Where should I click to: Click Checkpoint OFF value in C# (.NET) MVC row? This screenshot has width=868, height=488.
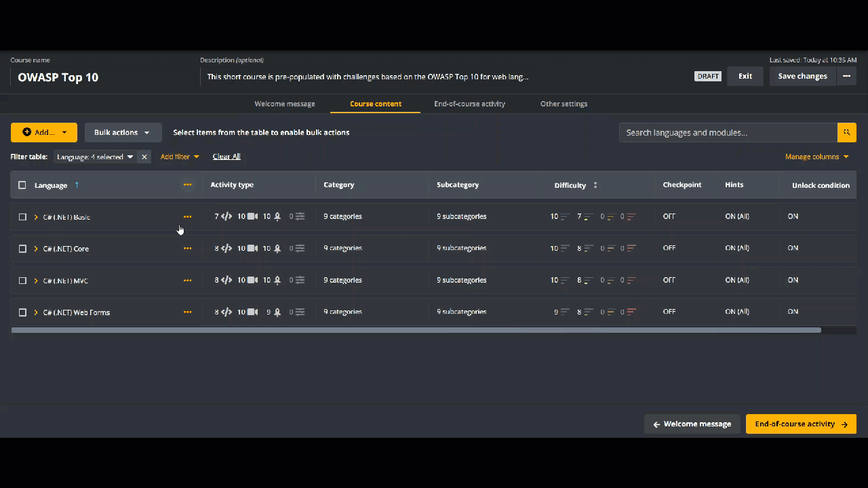click(x=669, y=280)
